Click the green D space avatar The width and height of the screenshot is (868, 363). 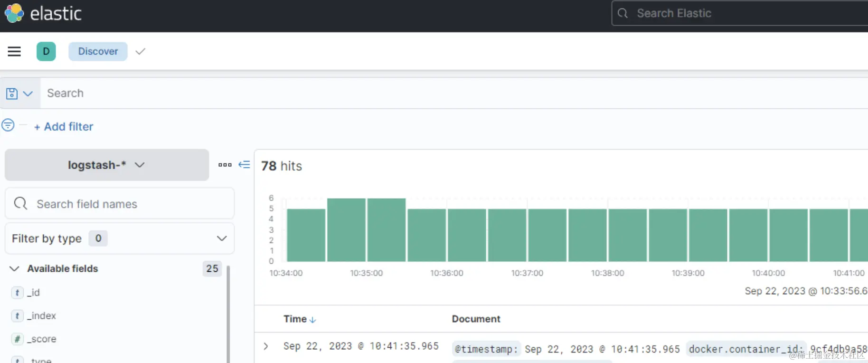click(x=46, y=51)
